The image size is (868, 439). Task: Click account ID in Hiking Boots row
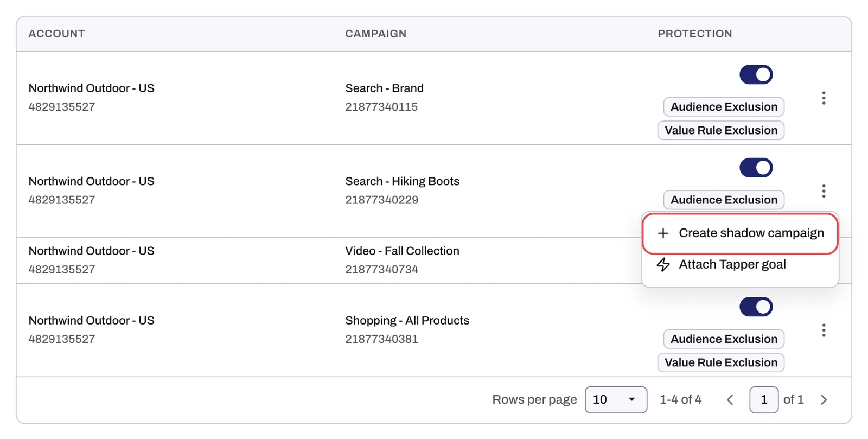coord(61,200)
